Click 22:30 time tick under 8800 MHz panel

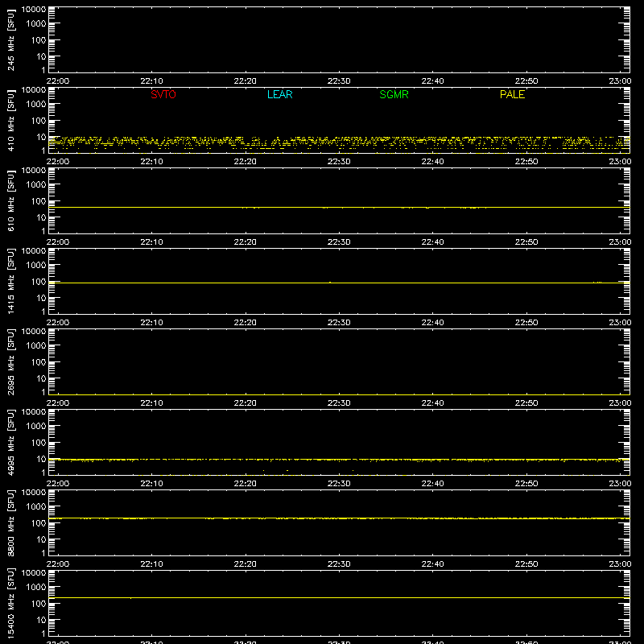[339, 564]
